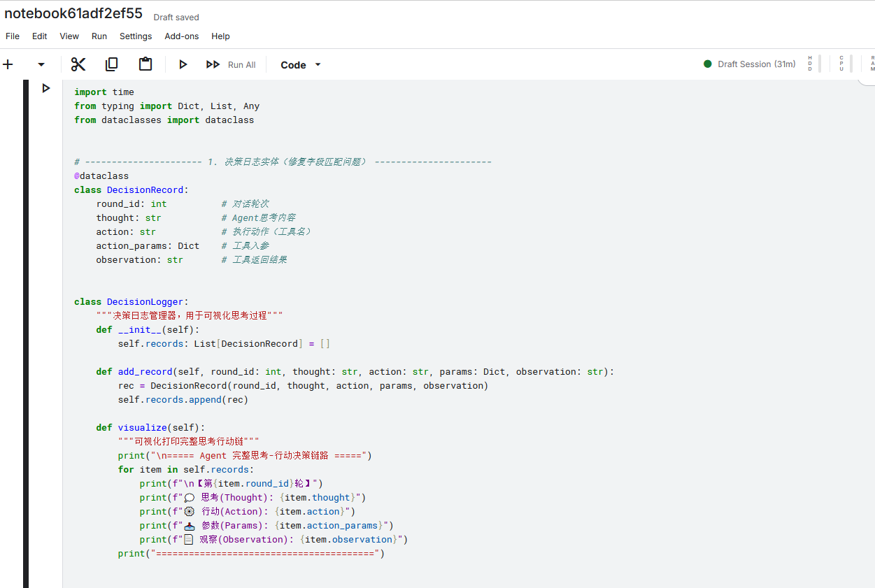Screen dimensions: 875x588
Task: Open the Code cell type dropdown
Action: click(301, 65)
